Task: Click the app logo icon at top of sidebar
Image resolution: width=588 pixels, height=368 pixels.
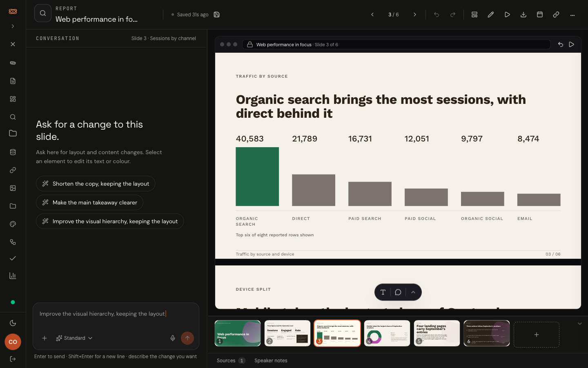Action: pyautogui.click(x=13, y=11)
